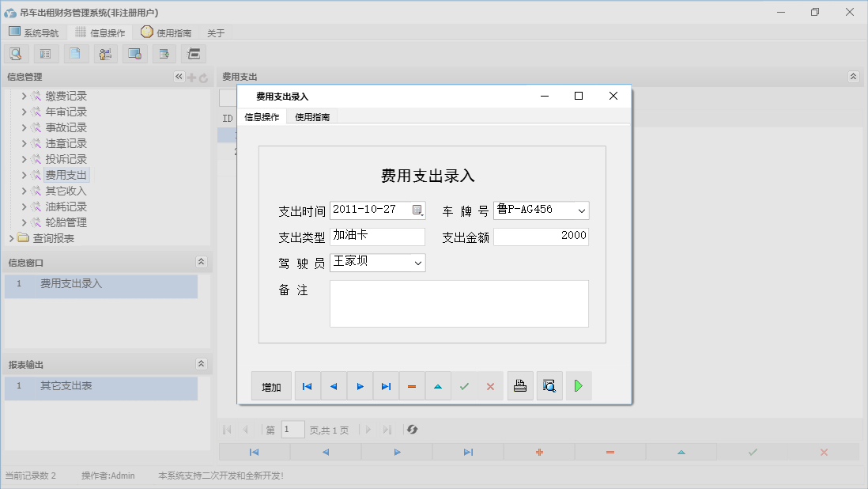Open print preview in the expense entry dialog
Screen dimensions: 868x489
(x=549, y=385)
